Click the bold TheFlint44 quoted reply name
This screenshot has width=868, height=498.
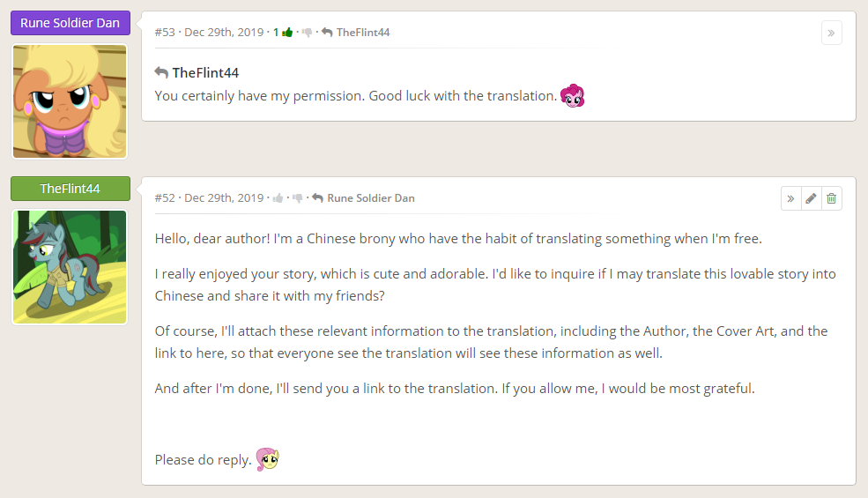[205, 72]
